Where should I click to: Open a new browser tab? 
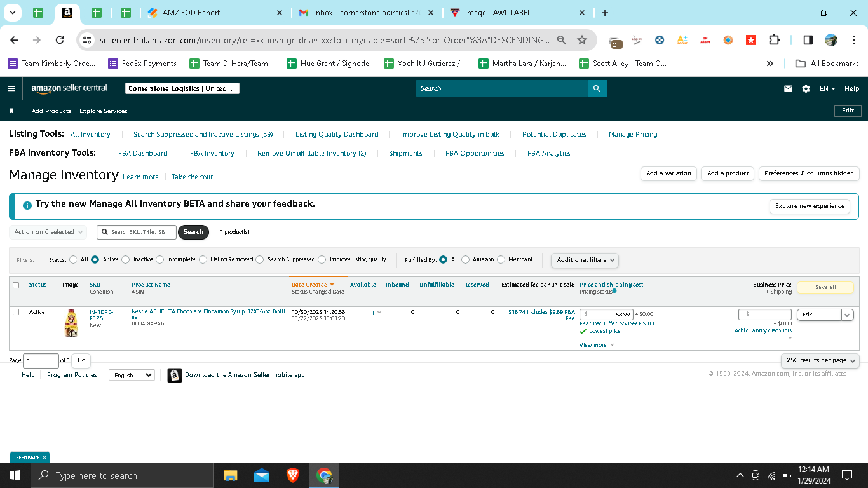(x=605, y=13)
